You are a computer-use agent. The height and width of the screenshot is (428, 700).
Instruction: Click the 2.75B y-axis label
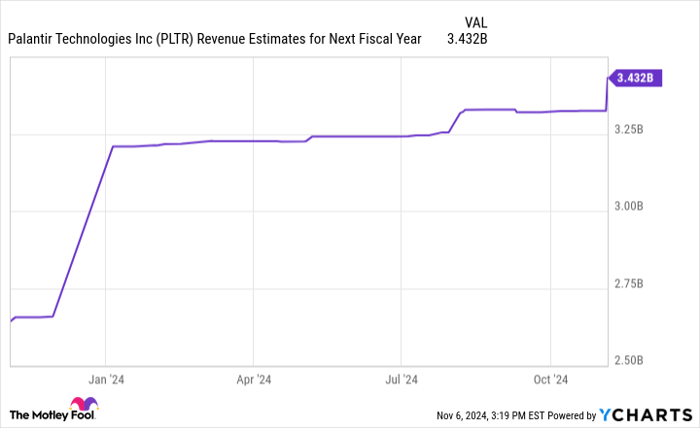(x=632, y=284)
